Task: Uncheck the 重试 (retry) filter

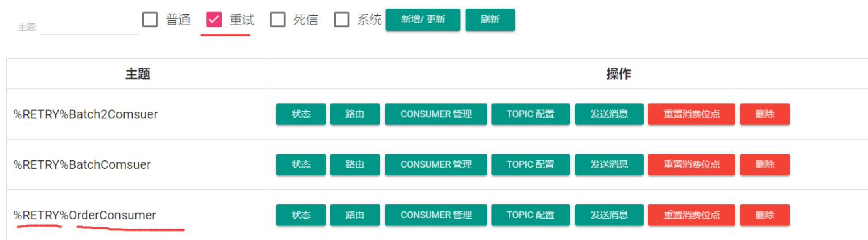Action: [214, 18]
